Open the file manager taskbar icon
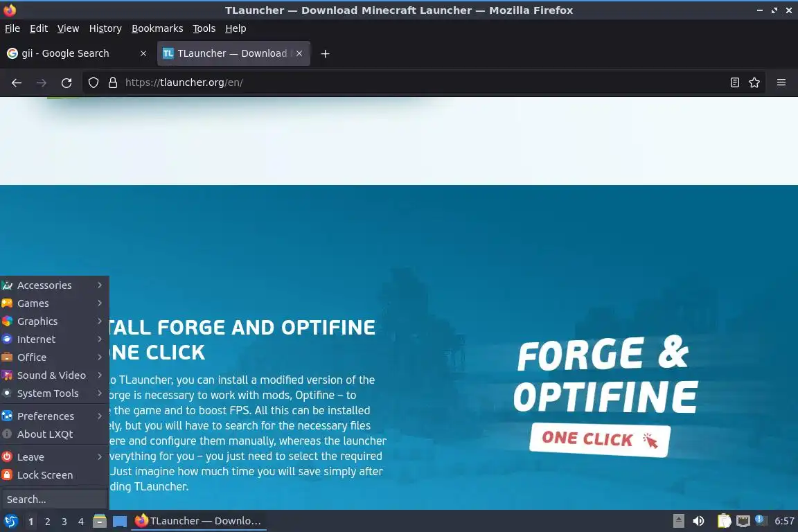Viewport: 798px width, 532px height. pyautogui.click(x=100, y=521)
